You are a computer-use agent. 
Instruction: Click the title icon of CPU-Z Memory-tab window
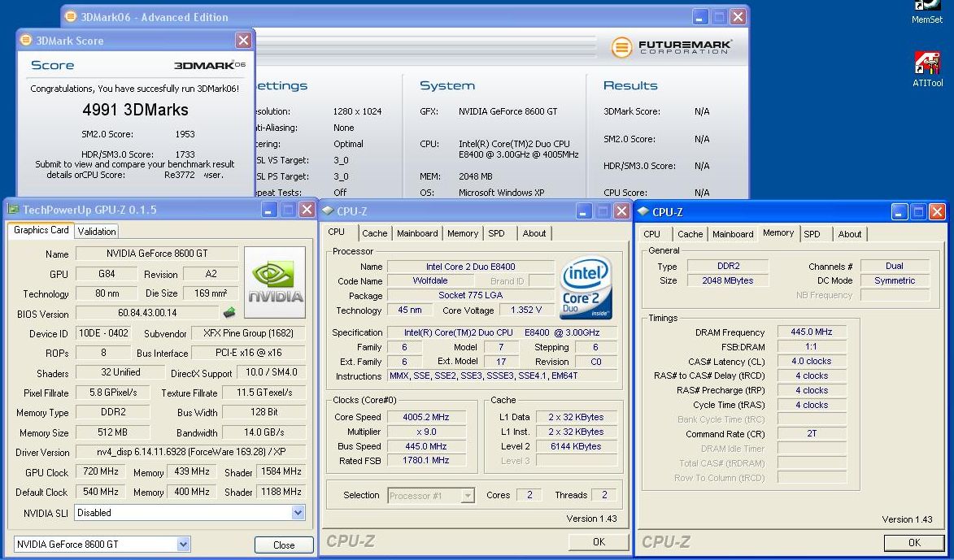[643, 211]
